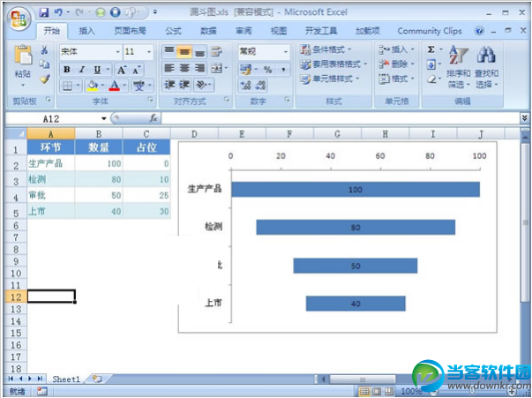532x398 pixels.
Task: Toggle italic formatting
Action: [x=81, y=70]
